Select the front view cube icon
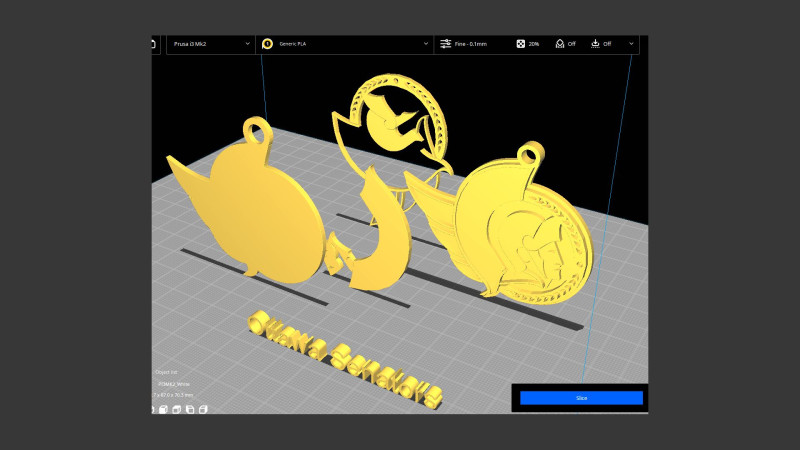 (x=164, y=408)
